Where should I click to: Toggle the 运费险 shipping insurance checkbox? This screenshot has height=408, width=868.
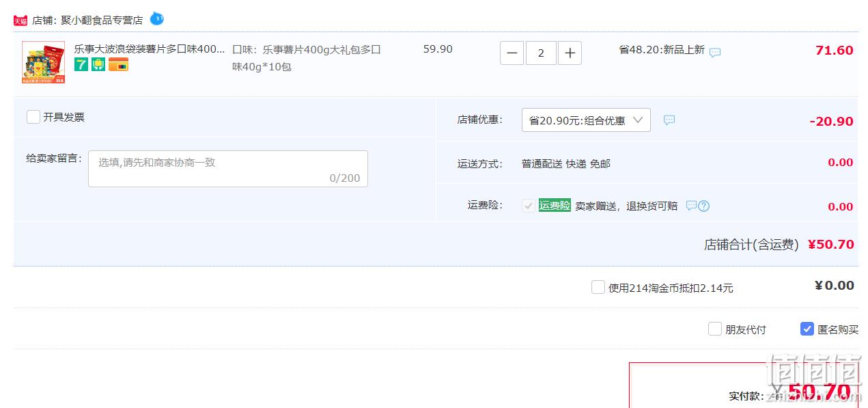pyautogui.click(x=529, y=206)
